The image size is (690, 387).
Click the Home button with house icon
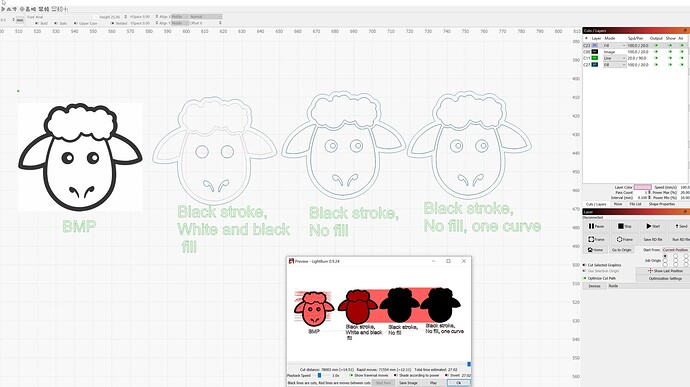pos(595,250)
